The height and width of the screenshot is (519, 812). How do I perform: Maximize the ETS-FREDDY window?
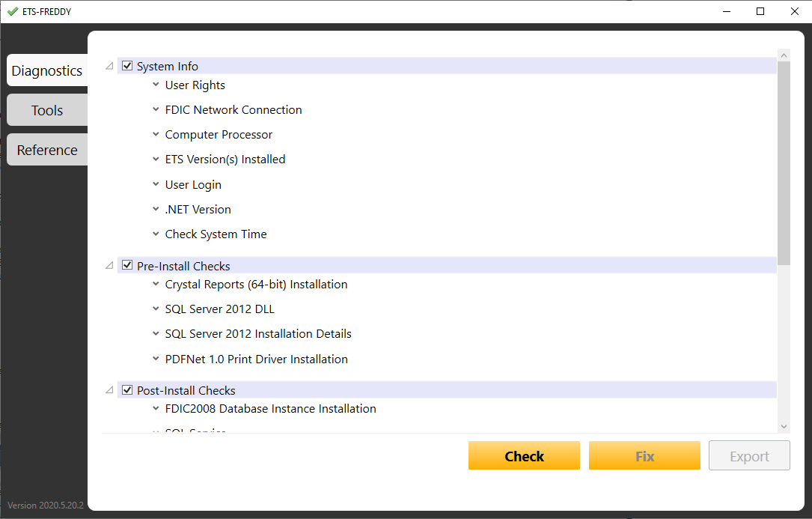[x=760, y=11]
